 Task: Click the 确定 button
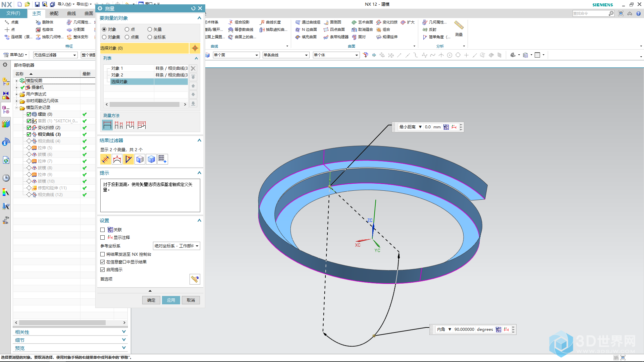[x=151, y=300]
